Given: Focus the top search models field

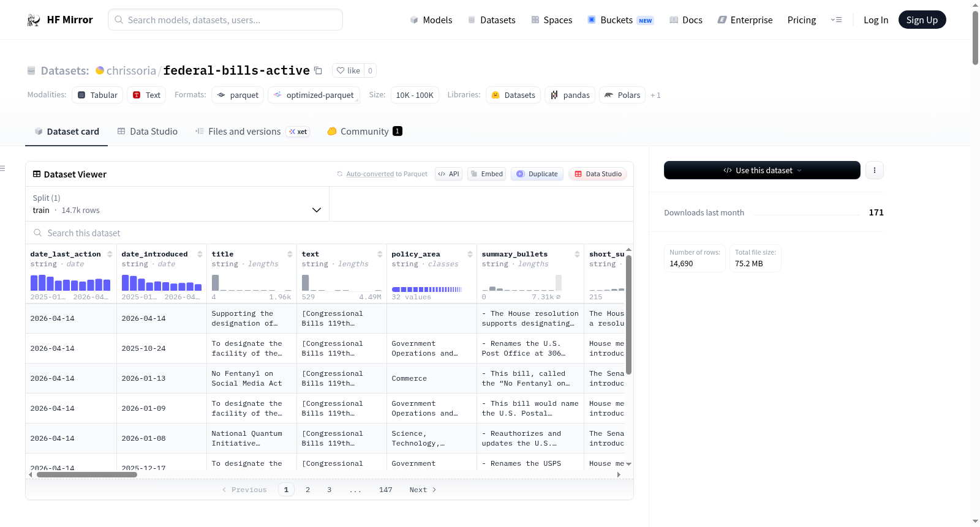Looking at the screenshot, I should pos(225,20).
